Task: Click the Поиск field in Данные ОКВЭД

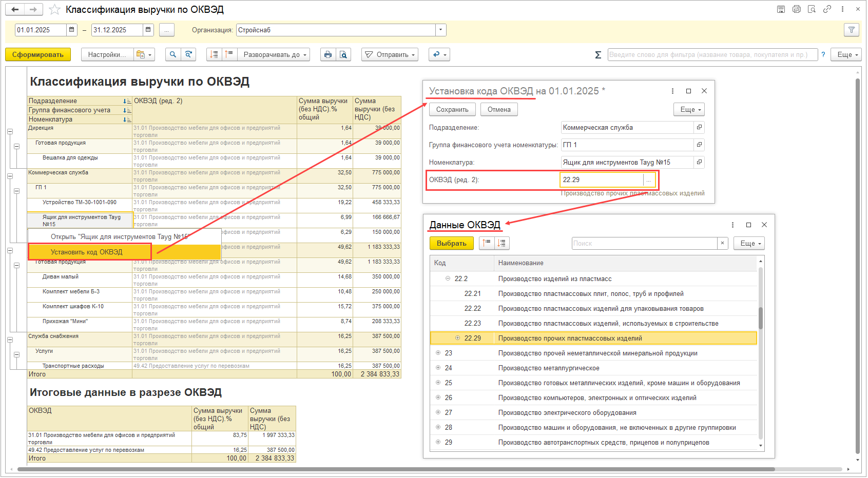Action: (x=644, y=243)
